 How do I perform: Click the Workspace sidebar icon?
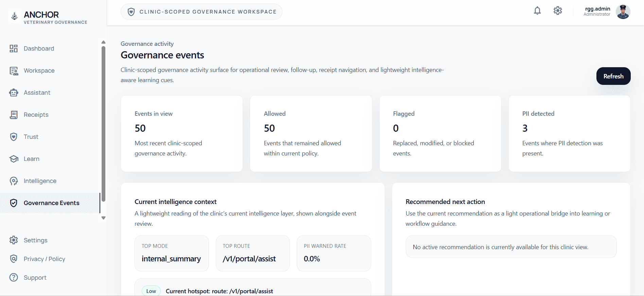point(14,71)
